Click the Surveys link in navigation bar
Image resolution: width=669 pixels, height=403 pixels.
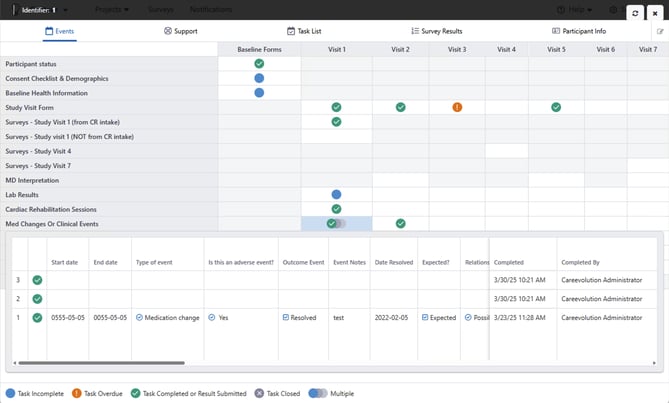(x=160, y=9)
